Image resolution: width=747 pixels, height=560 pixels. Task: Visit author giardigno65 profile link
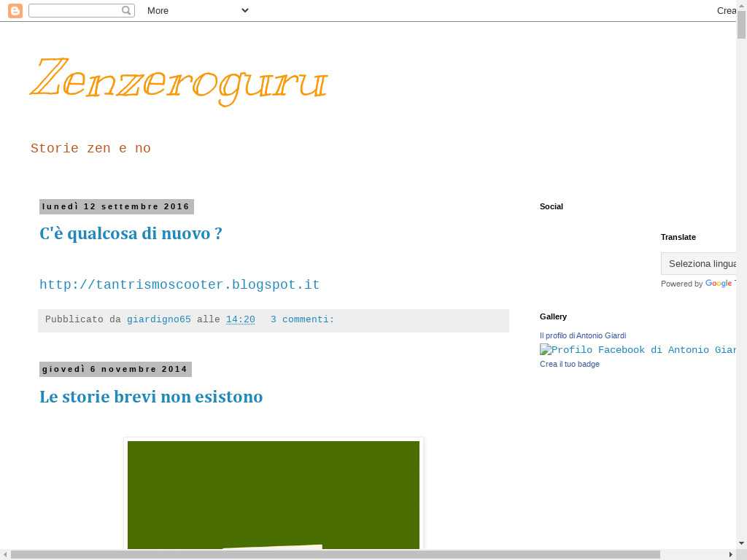tap(159, 319)
